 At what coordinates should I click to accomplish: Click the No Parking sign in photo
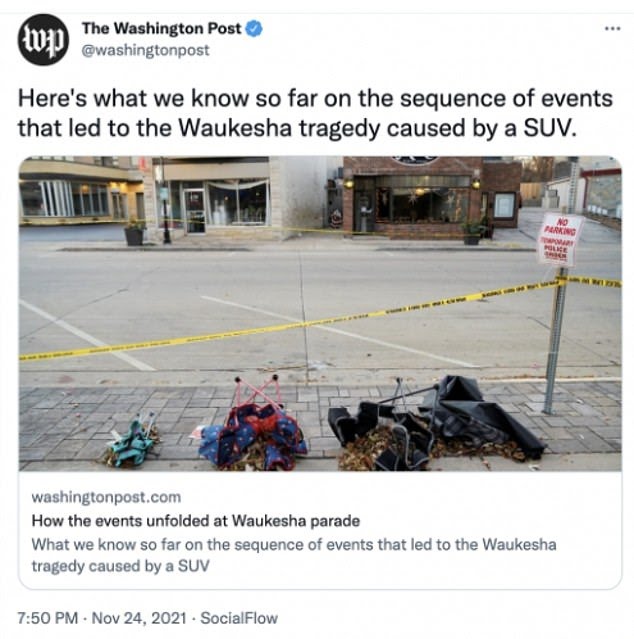tap(561, 240)
